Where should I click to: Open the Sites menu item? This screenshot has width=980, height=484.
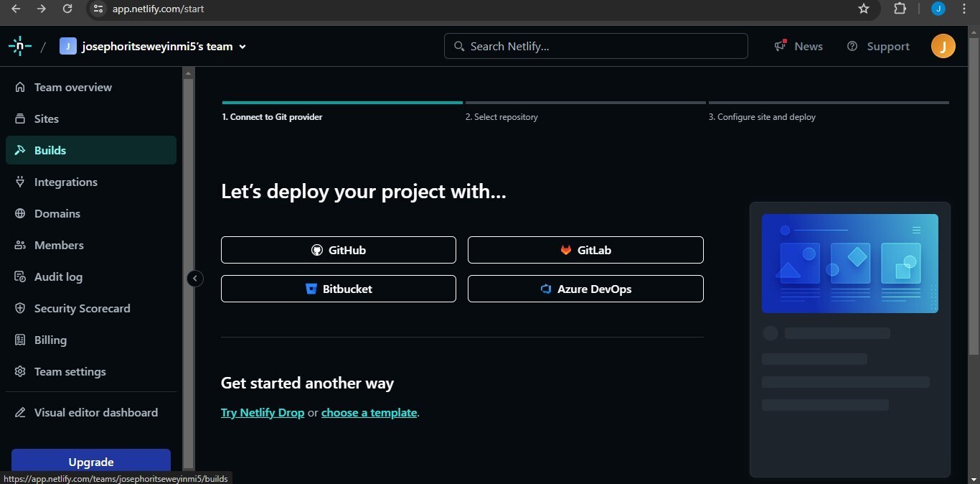click(x=47, y=118)
